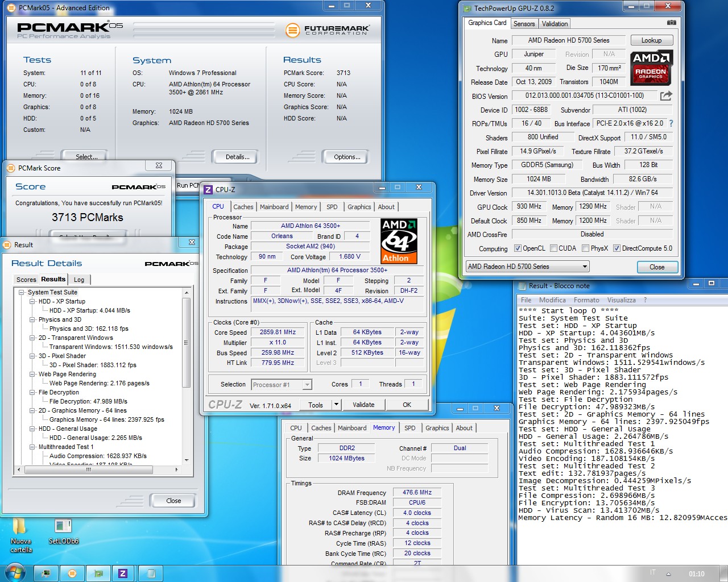Click the GPU-Z green taskbar icon
Screen dimensions: 728x582
98,573
